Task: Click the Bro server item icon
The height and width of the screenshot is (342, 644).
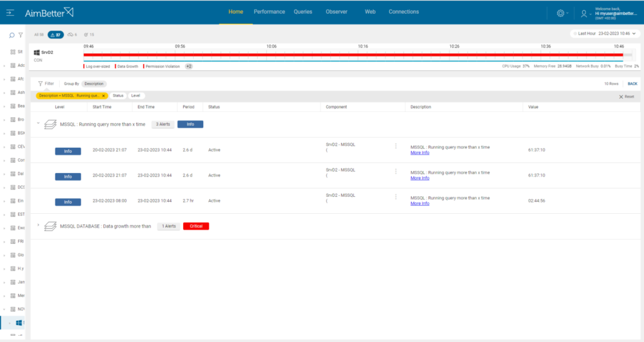Action: pyautogui.click(x=13, y=120)
